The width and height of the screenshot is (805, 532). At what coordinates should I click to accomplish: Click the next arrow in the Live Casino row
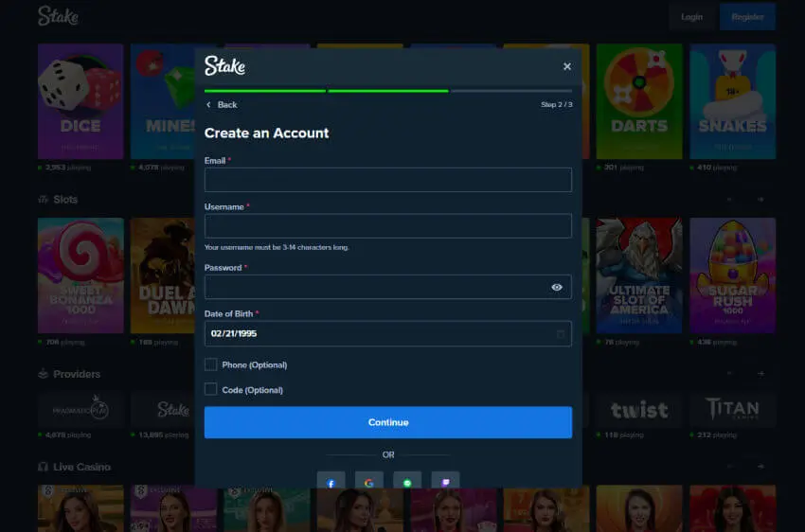pyautogui.click(x=760, y=467)
